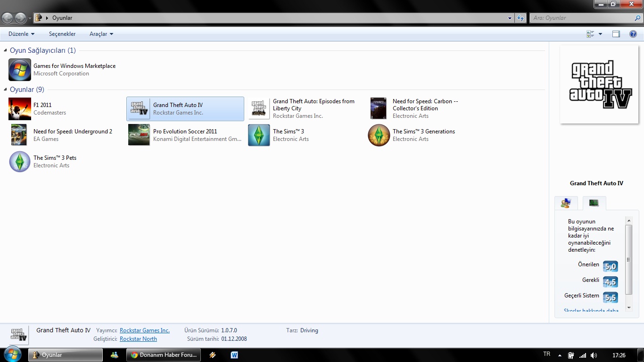Open the Seçenekler options

[x=62, y=34]
